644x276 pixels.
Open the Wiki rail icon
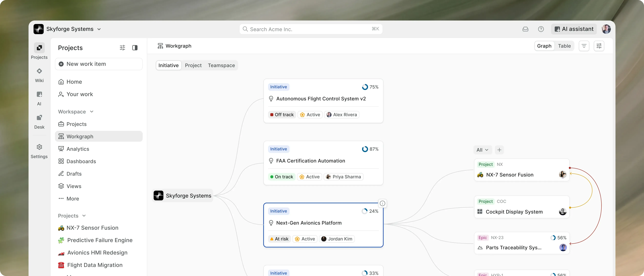pos(39,71)
